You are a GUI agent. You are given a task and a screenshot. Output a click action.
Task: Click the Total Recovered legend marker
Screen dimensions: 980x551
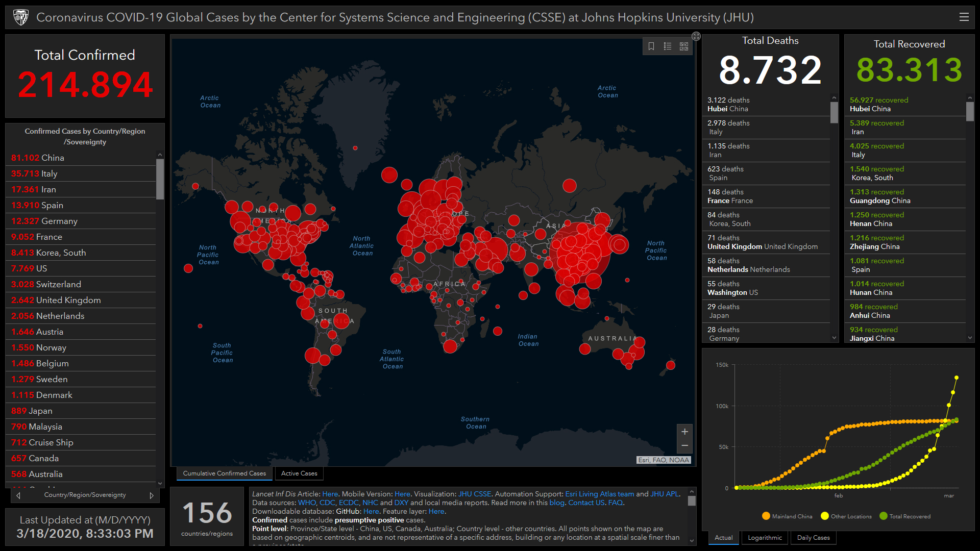[x=884, y=516]
